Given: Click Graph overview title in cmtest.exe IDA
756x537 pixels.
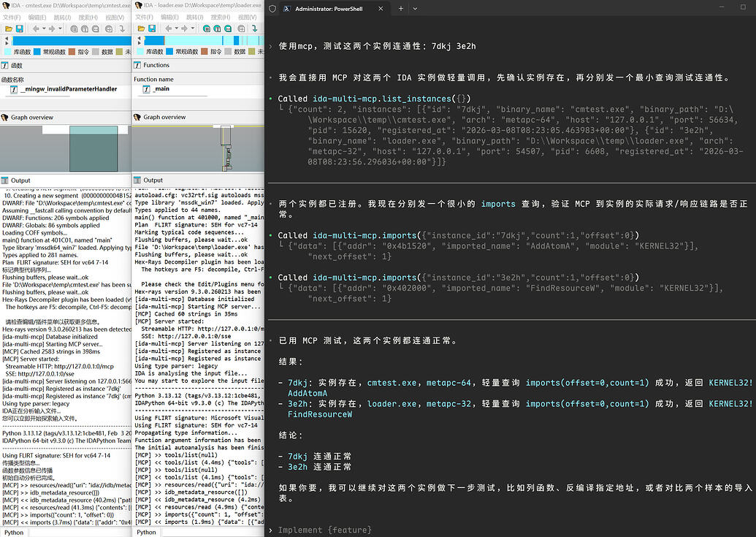Looking at the screenshot, I should tap(32, 117).
